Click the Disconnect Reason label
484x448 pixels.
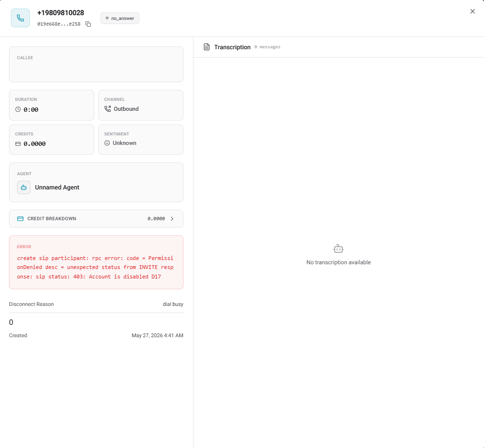click(x=31, y=305)
